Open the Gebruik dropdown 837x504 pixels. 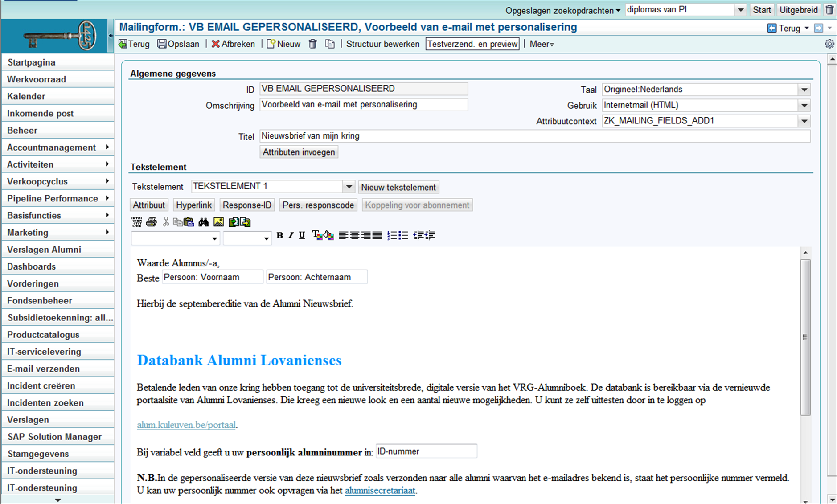(804, 106)
